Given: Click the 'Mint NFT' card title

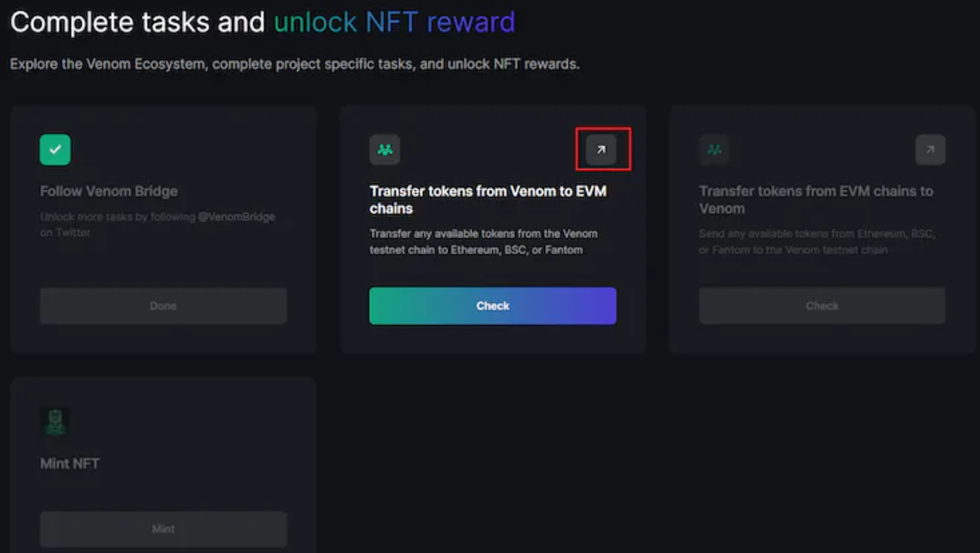Looking at the screenshot, I should [69, 463].
